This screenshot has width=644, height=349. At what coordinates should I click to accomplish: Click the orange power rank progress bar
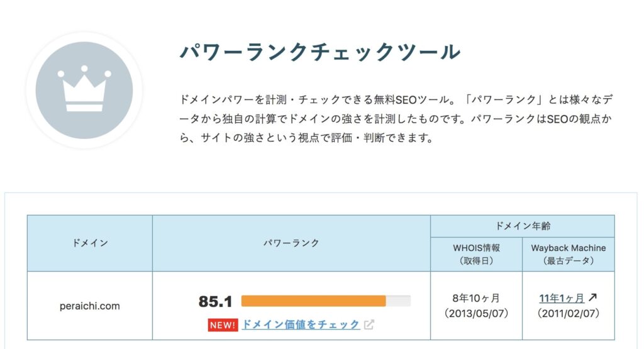[x=313, y=301]
